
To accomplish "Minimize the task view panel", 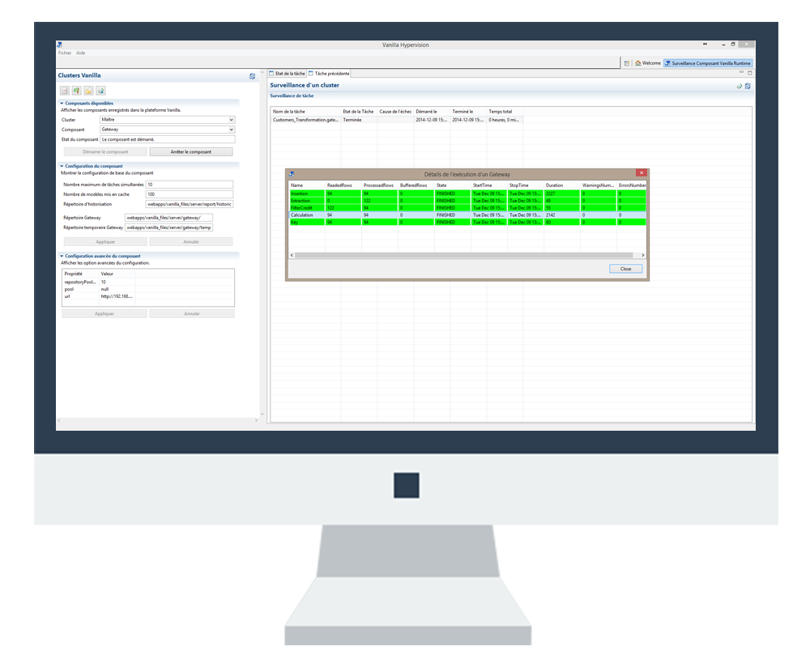I will click(x=741, y=72).
